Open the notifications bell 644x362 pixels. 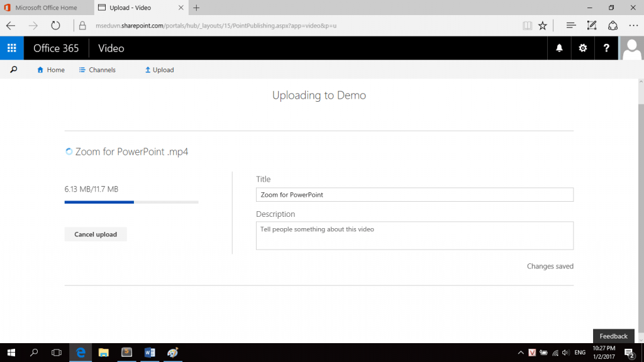pos(559,48)
